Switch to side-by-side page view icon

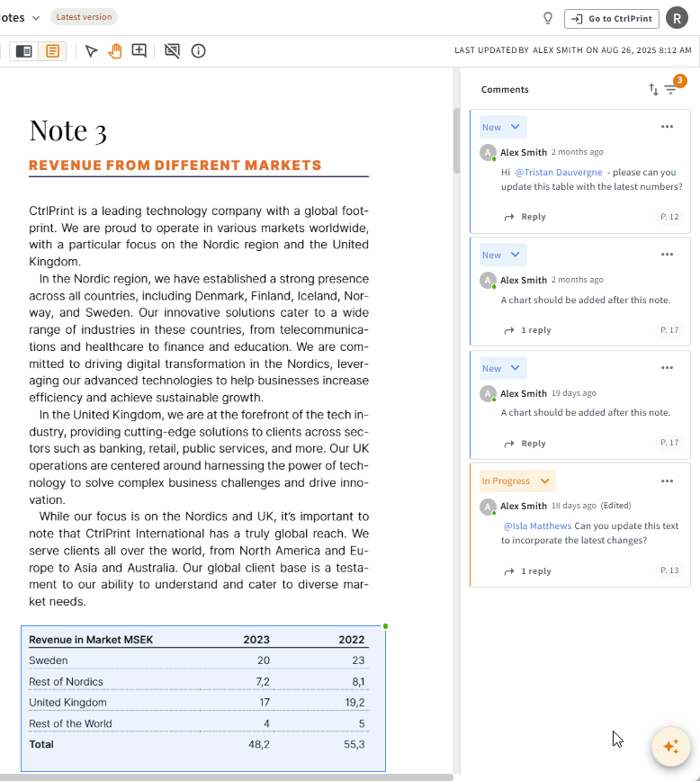click(24, 50)
